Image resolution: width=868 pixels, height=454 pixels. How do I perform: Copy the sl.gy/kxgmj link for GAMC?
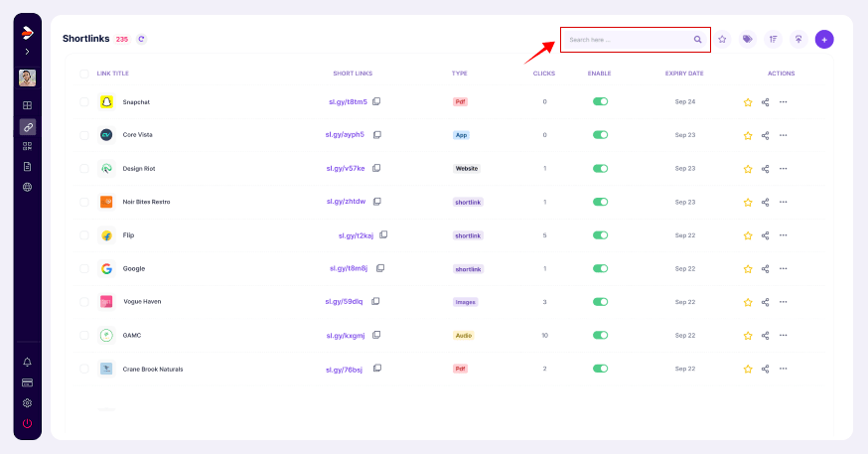pyautogui.click(x=376, y=335)
